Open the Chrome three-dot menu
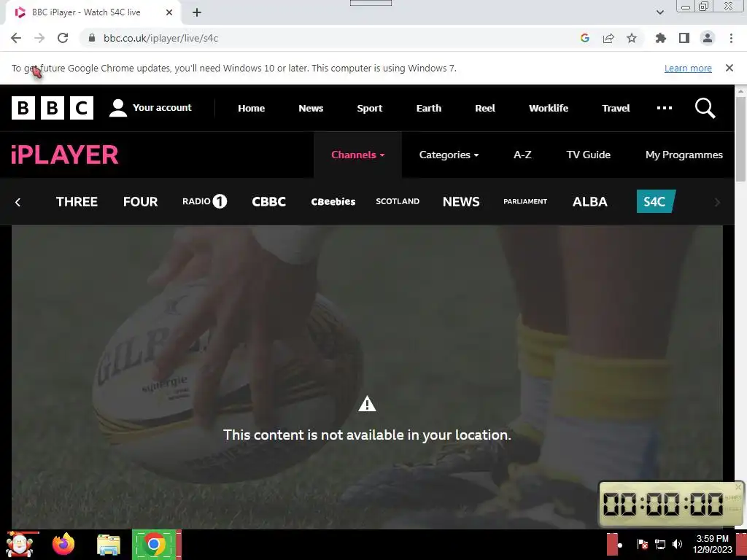This screenshot has width=747, height=560. point(731,38)
